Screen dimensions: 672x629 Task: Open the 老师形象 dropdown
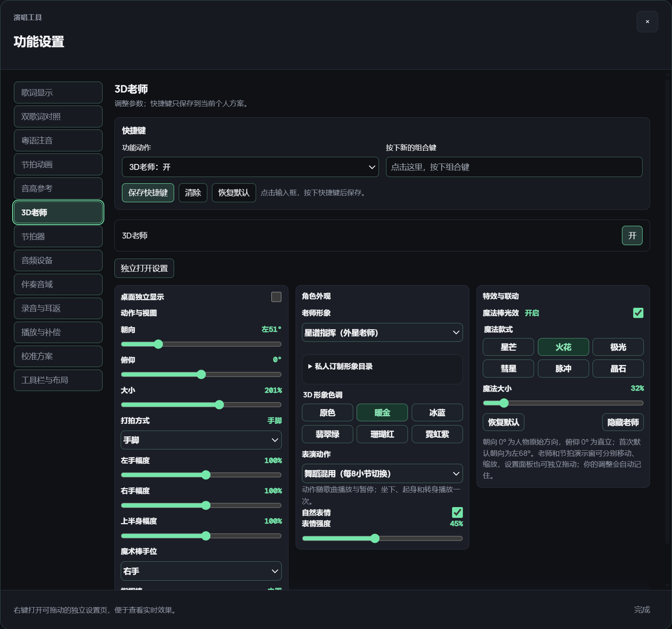pos(382,333)
